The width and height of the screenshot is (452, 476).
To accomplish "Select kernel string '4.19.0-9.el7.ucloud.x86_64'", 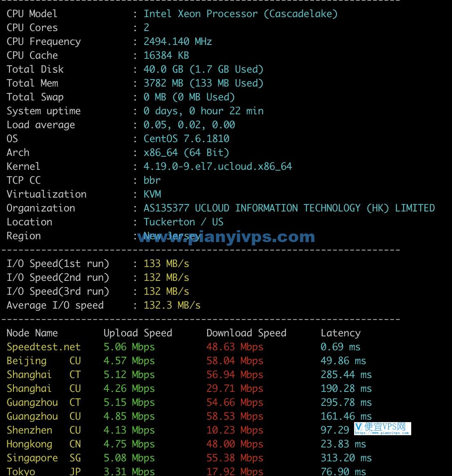I will pyautogui.click(x=217, y=167).
